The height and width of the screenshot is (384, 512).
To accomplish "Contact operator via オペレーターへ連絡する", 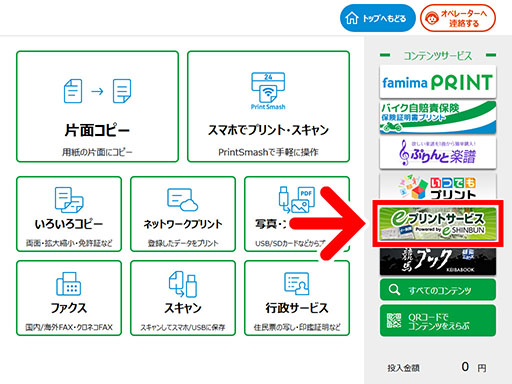I will 458,18.
